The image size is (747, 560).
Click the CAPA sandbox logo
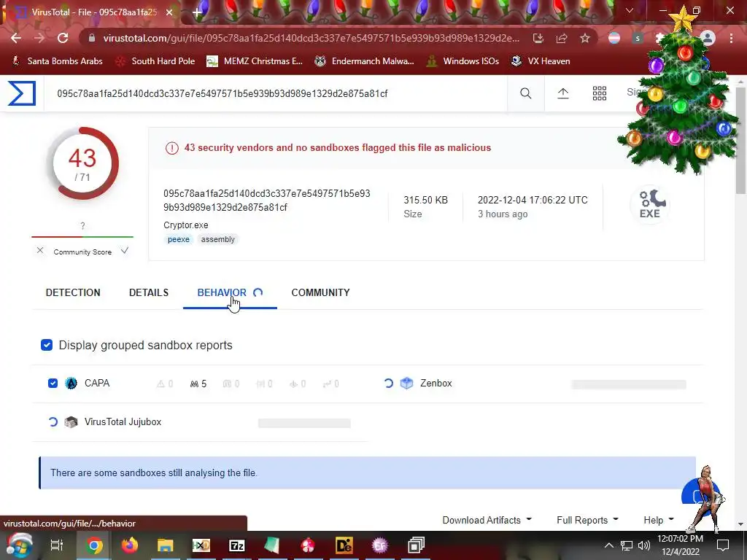71,384
